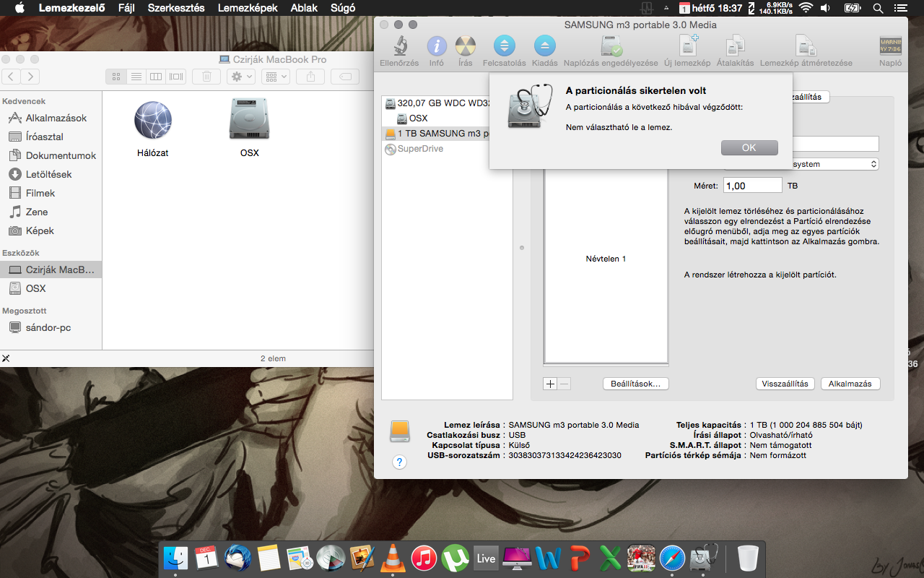Open the Szerkesztés menu
The image size is (924, 578).
pos(176,8)
